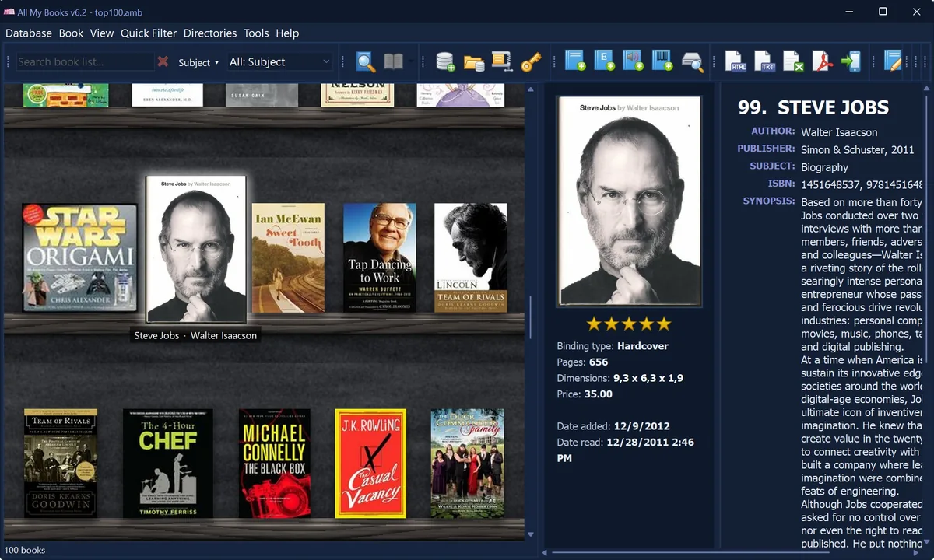Select The Black Box book cover

pos(274,463)
